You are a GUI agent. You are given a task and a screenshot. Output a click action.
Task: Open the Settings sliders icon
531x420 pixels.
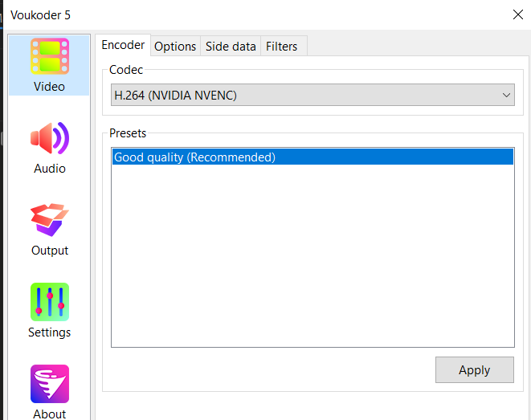tap(50, 302)
